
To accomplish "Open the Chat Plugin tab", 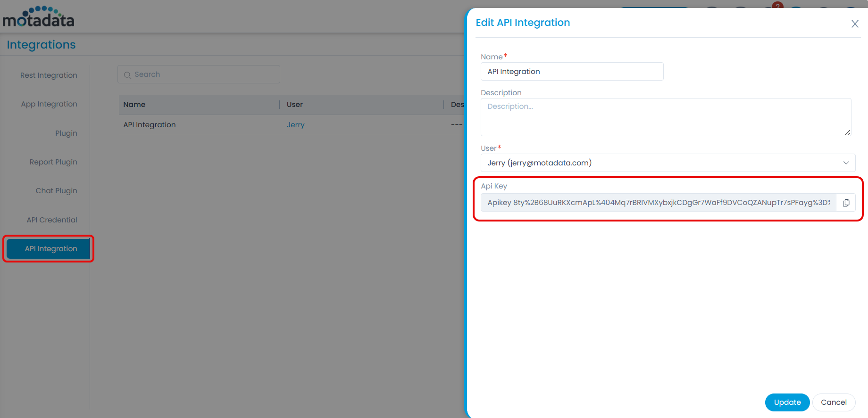I will point(56,191).
